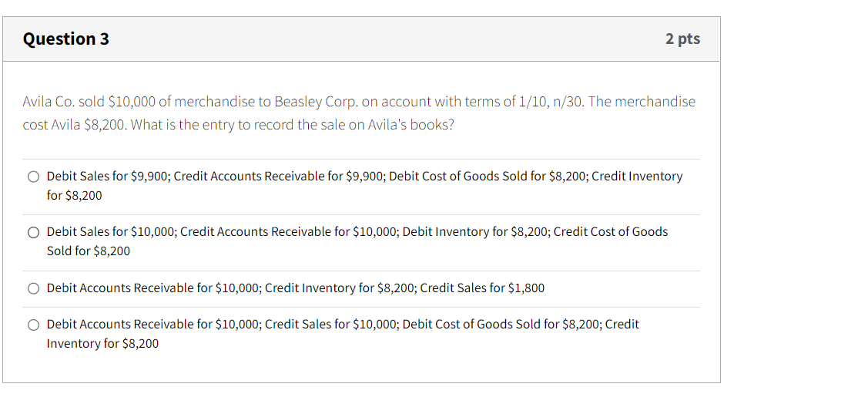This screenshot has height=404, width=868.
Task: Click the "2 pts" points label
Action: (682, 39)
